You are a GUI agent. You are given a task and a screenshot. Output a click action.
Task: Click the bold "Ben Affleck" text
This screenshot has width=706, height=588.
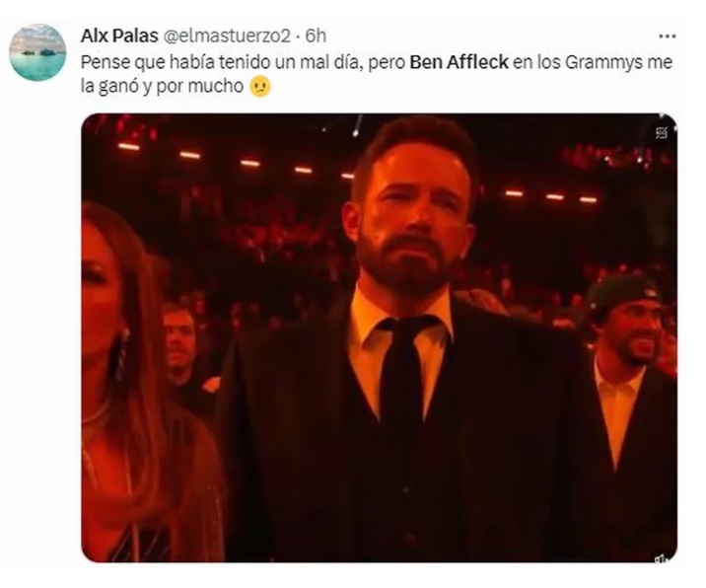point(457,62)
